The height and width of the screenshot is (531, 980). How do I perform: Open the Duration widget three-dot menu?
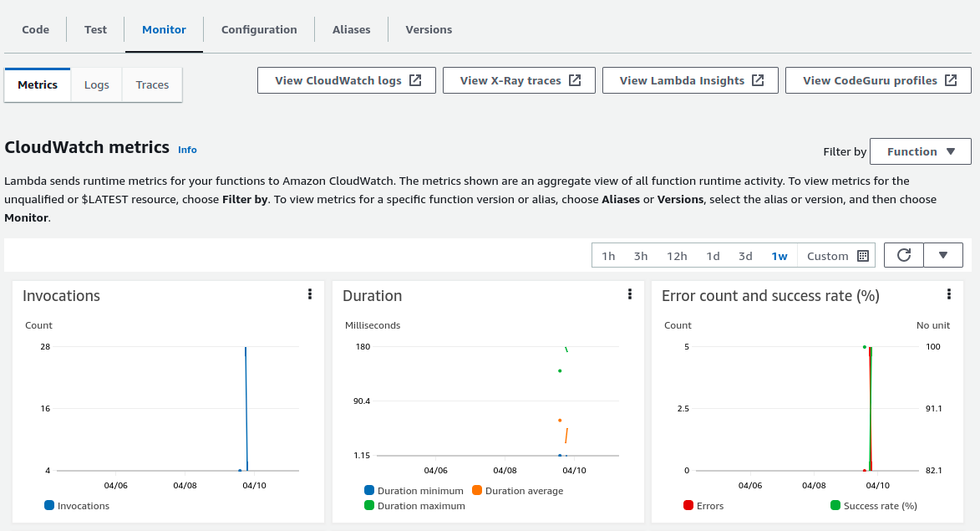coord(630,294)
